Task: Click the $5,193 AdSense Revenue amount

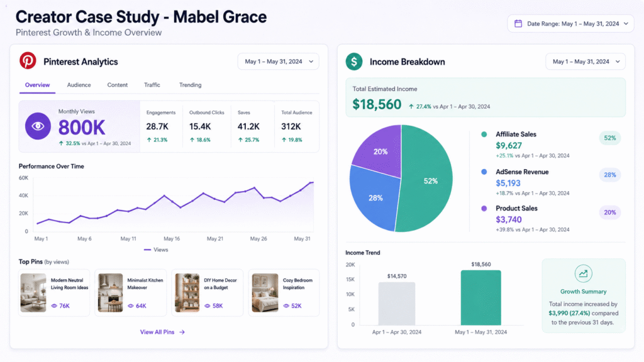Action: (x=508, y=183)
